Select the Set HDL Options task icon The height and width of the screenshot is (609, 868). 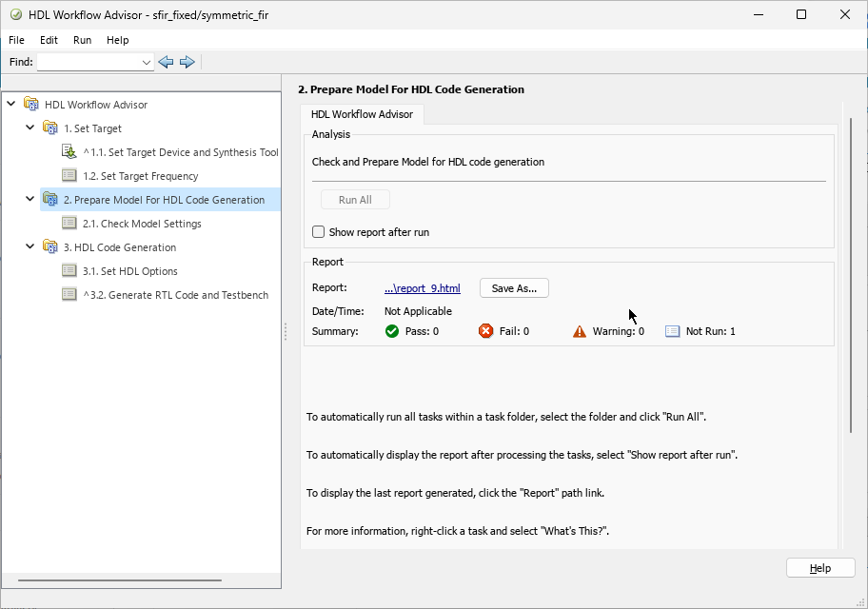pyautogui.click(x=69, y=270)
